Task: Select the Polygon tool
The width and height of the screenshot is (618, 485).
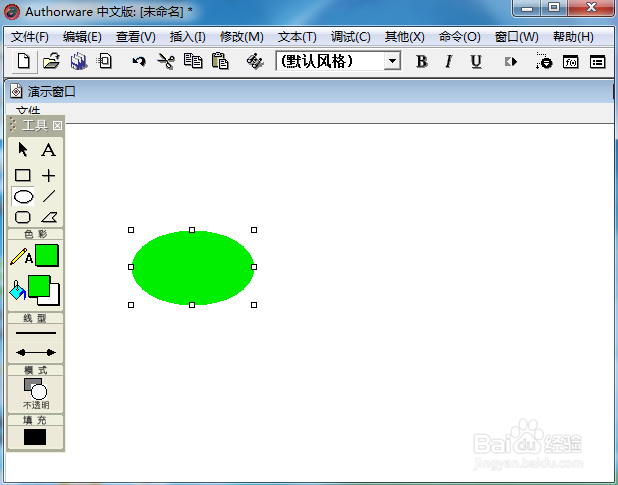Action: coord(49,217)
